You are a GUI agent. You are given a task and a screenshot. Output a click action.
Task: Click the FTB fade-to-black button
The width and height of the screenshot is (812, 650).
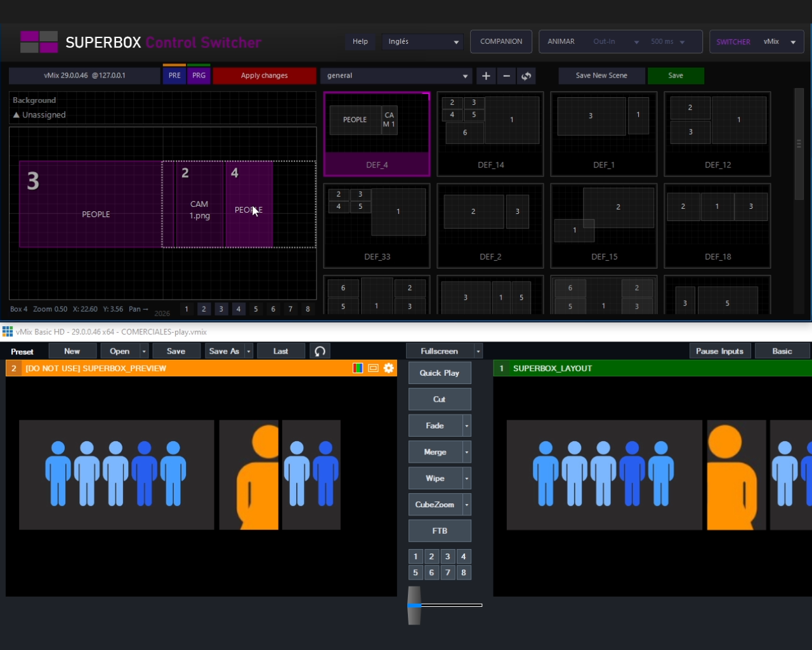440,531
